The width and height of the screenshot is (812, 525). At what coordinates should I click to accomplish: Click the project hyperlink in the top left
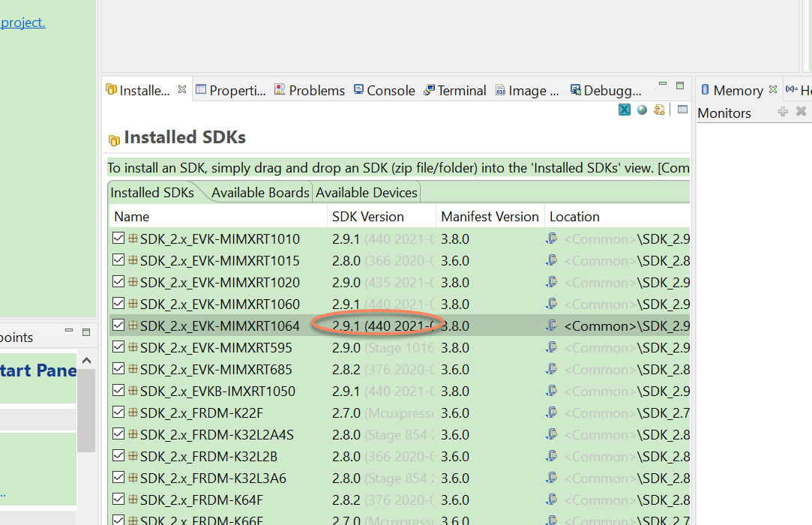tap(23, 22)
